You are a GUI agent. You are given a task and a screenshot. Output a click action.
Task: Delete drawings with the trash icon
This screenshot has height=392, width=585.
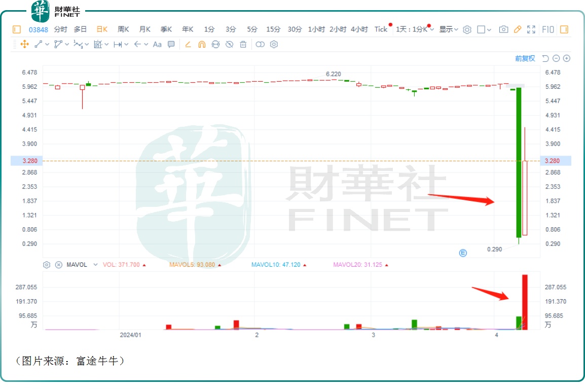tap(243, 45)
